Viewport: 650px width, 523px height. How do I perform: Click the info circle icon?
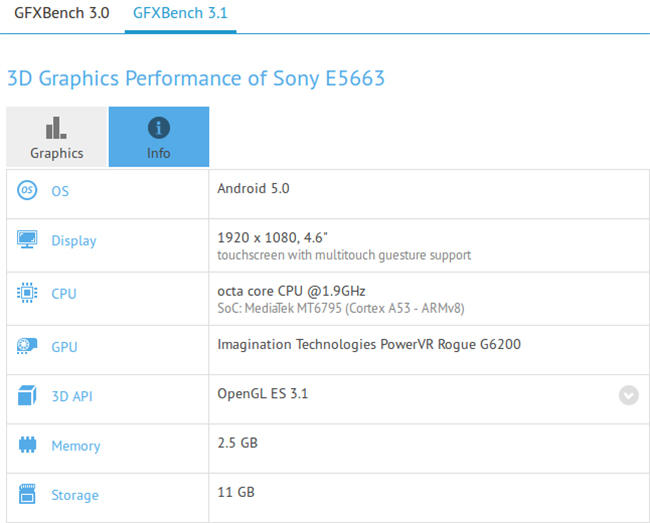[159, 128]
